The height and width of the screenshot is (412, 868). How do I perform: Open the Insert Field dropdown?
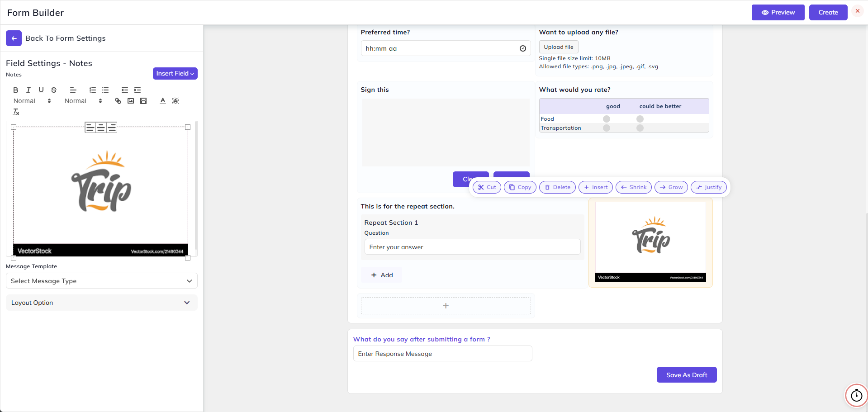175,74
